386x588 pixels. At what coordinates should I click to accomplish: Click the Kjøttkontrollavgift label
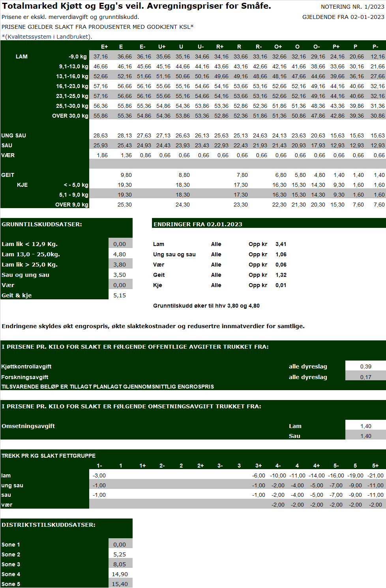pyautogui.click(x=26, y=366)
